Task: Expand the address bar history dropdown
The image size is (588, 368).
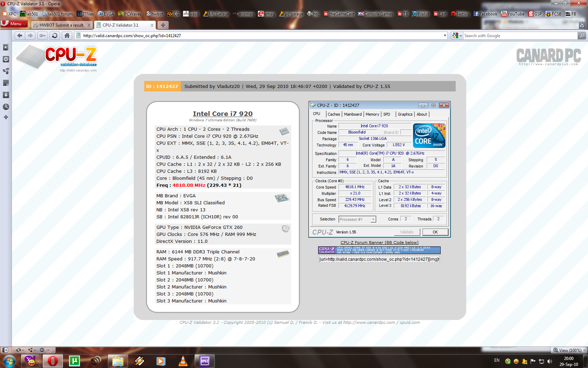Action: tap(445, 36)
